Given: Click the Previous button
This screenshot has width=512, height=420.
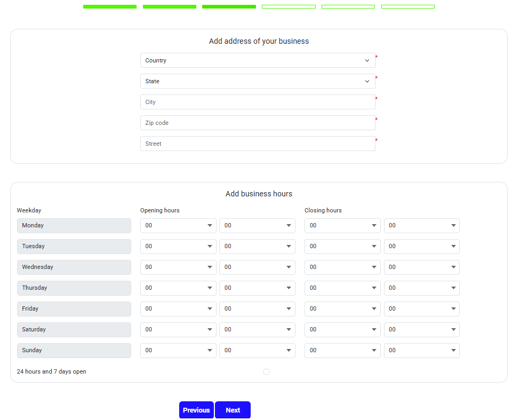Looking at the screenshot, I should [196, 410].
